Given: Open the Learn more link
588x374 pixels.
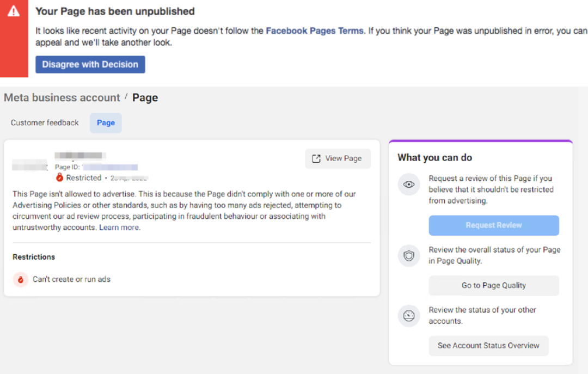Looking at the screenshot, I should click(119, 228).
